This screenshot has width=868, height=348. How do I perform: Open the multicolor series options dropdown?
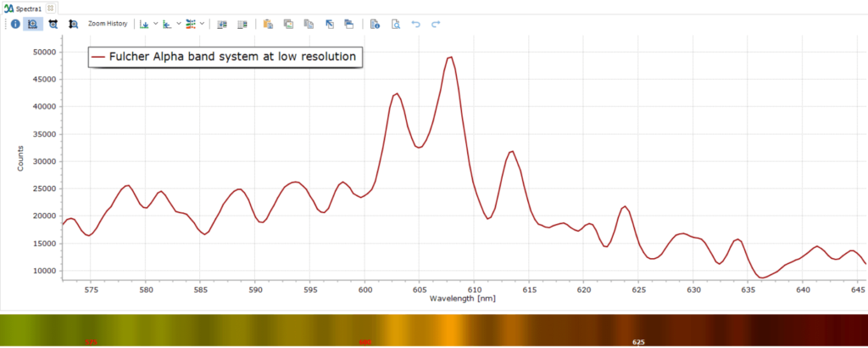click(x=202, y=24)
